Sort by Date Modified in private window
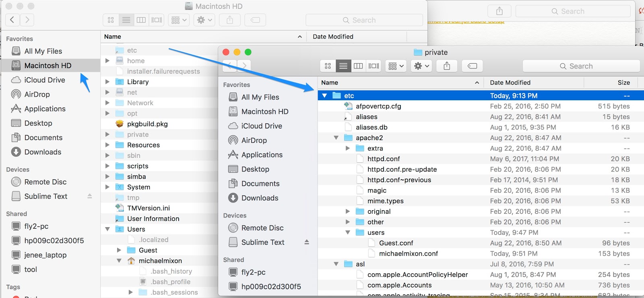This screenshot has width=644, height=298. (534, 83)
